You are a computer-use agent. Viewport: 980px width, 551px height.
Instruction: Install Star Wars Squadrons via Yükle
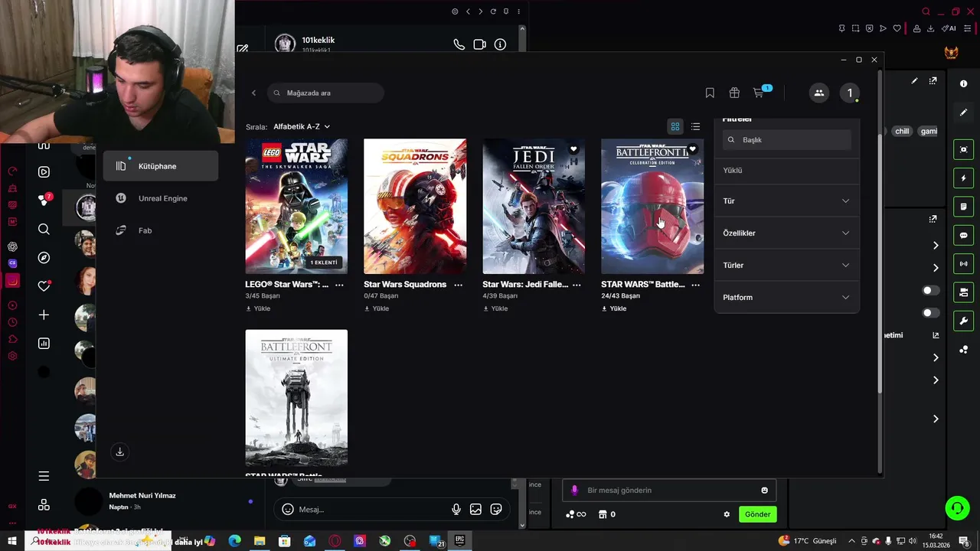(x=377, y=308)
